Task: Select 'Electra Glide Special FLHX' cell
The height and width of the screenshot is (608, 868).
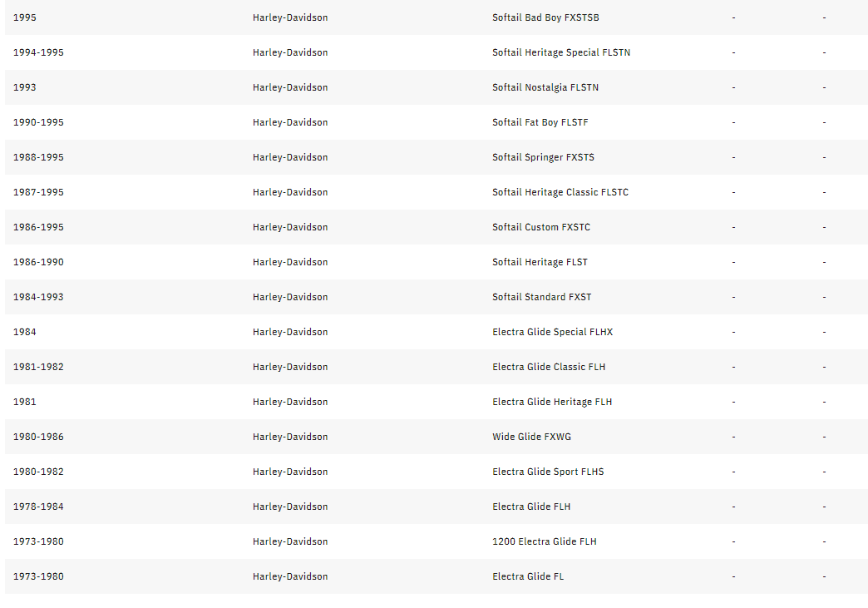Action: coord(552,332)
